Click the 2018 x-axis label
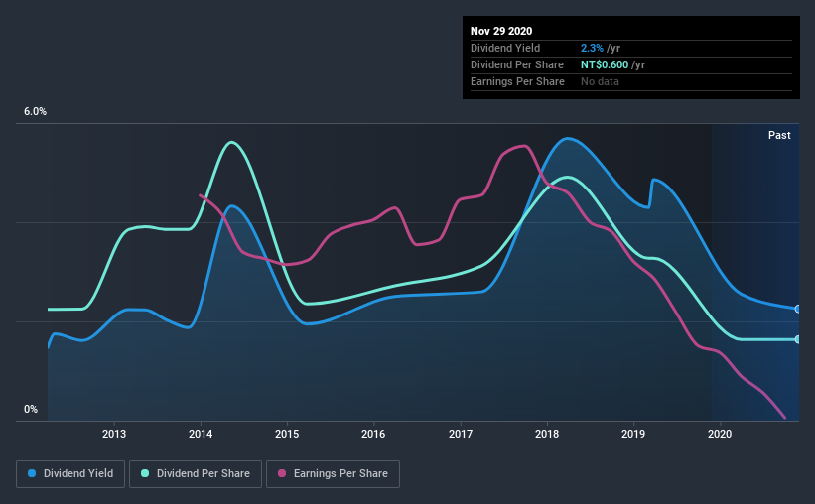Image resolution: width=815 pixels, height=504 pixels. point(547,434)
